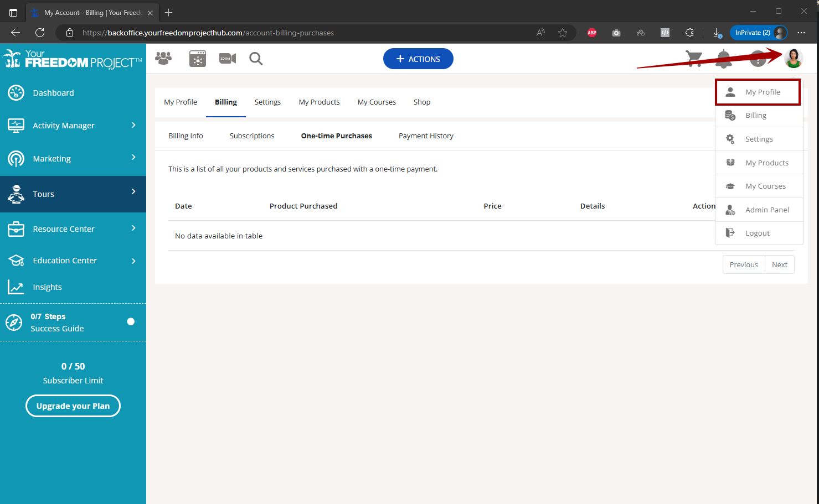
Task: Expand the Resource Center chevron
Action: [x=133, y=228]
